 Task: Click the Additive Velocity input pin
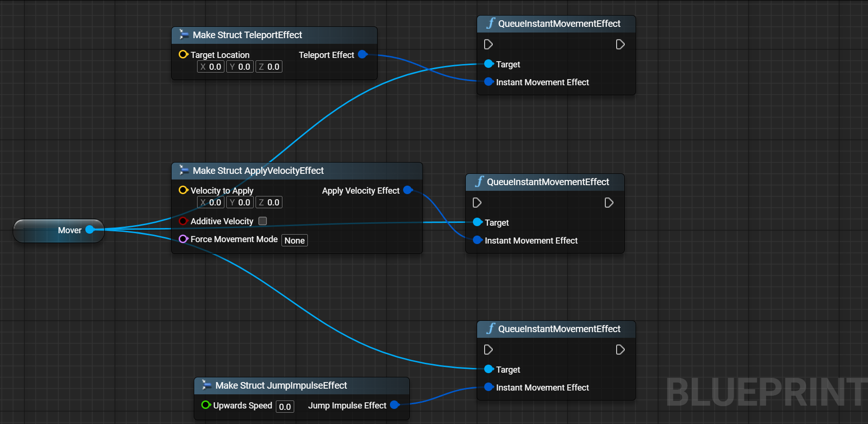183,221
